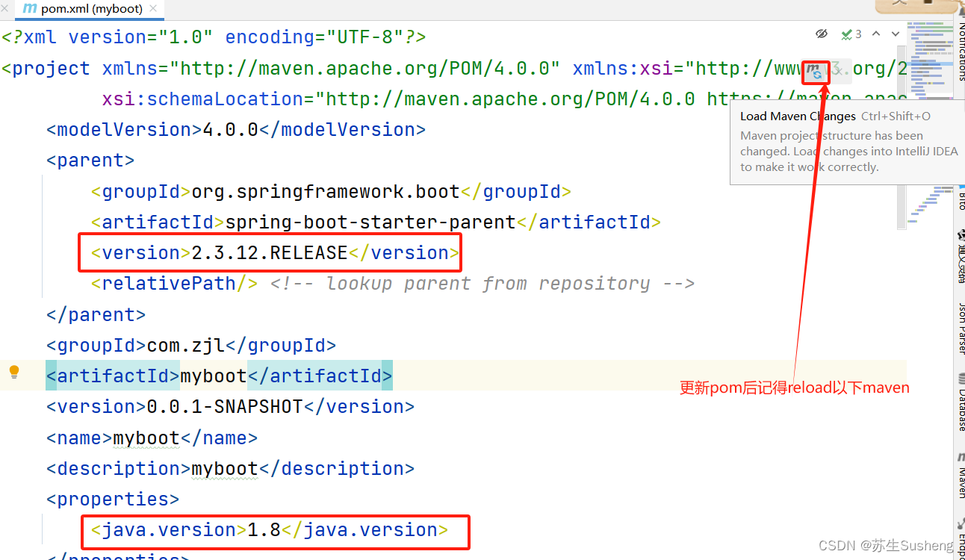Click version 0.0.1-SNAPSHOT line
This screenshot has height=560, width=965.
[230, 407]
